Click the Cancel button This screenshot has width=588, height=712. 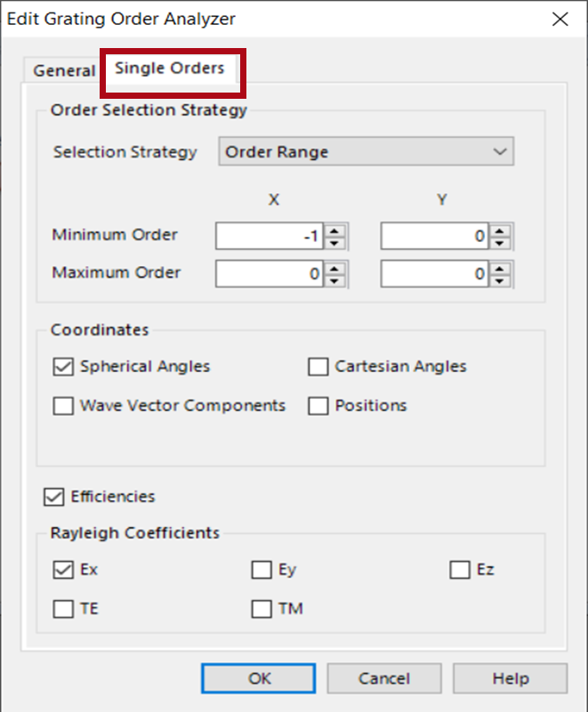click(x=384, y=678)
